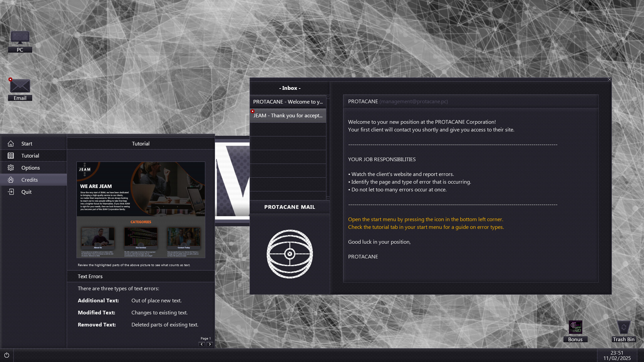This screenshot has height=362, width=644.
Task: Close the email window
Action: pyautogui.click(x=609, y=80)
